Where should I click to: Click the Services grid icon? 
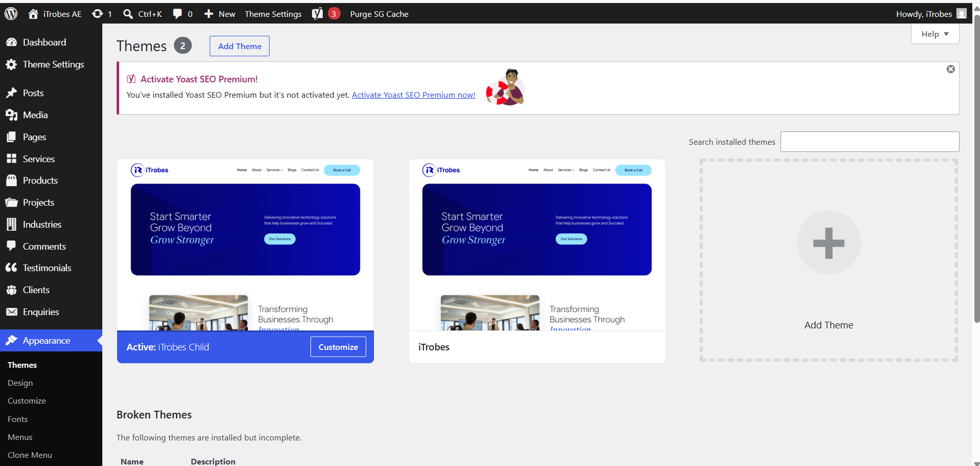click(11, 159)
